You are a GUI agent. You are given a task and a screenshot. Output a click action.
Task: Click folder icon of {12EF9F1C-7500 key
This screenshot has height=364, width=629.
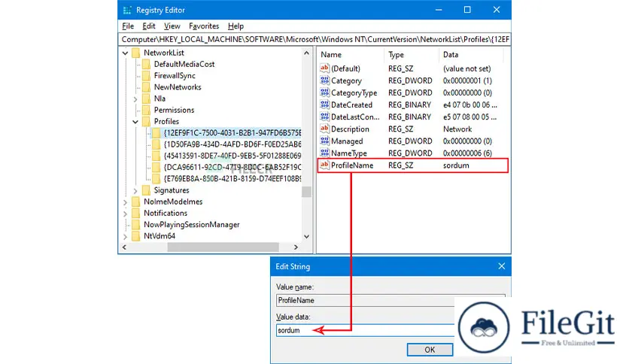[x=156, y=132]
